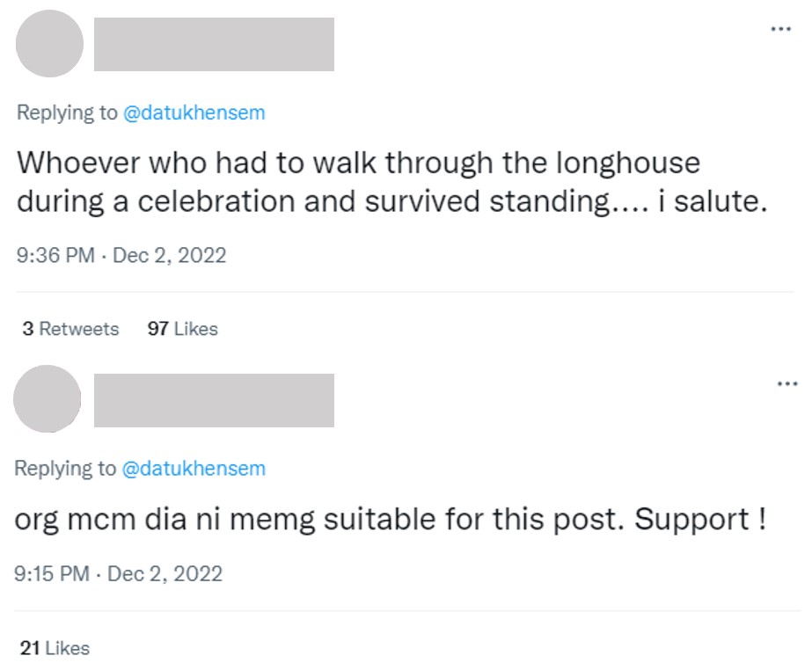Click the first tweet's blurred username block
Image resolution: width=812 pixels, height=663 pixels.
tap(214, 44)
